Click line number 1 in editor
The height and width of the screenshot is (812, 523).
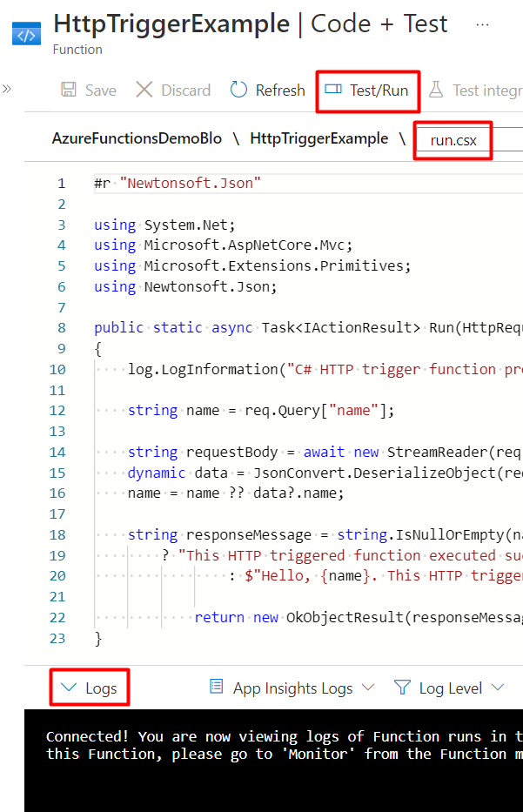pyautogui.click(x=62, y=184)
